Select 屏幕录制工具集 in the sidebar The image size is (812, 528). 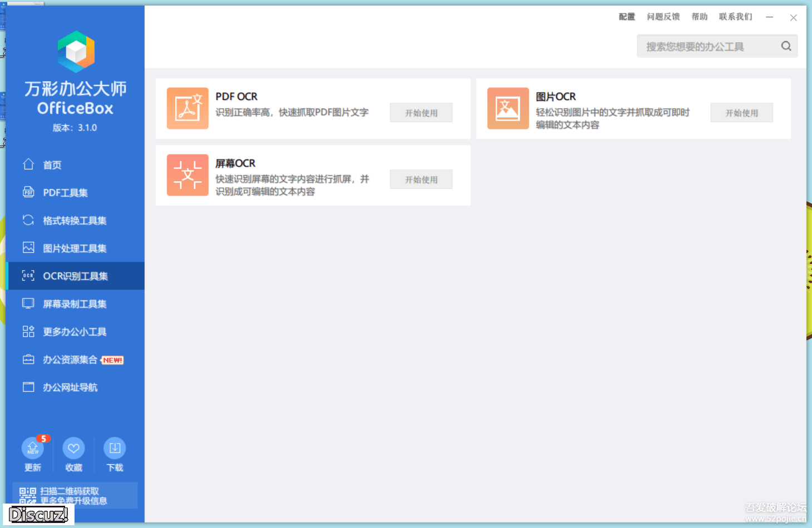click(x=76, y=303)
